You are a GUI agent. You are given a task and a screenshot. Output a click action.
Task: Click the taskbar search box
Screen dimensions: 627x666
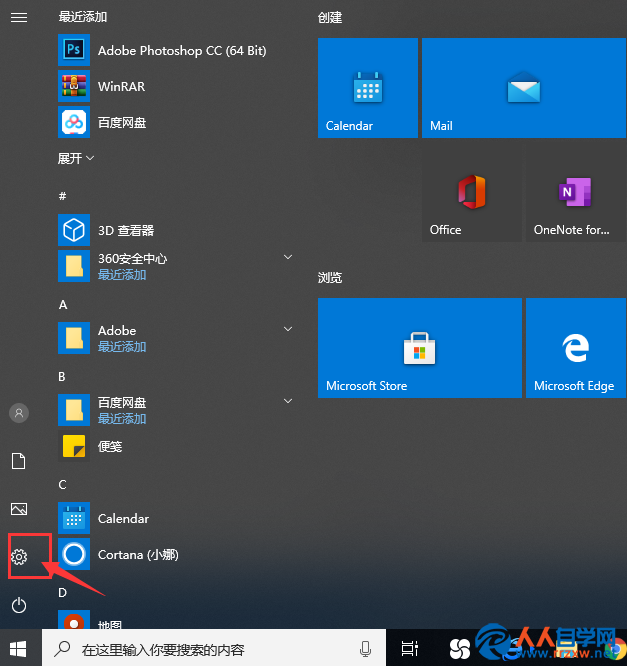pos(214,648)
